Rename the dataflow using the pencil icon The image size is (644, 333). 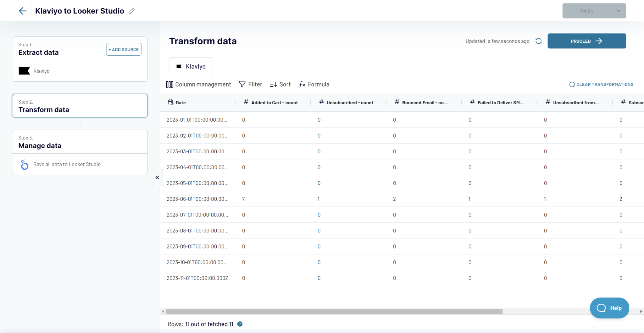[132, 11]
